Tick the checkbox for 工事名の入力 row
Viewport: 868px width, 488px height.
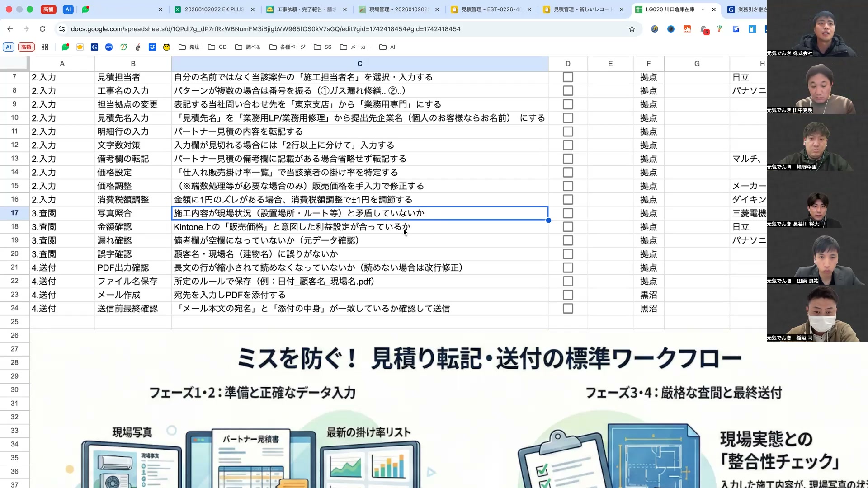[x=568, y=91]
